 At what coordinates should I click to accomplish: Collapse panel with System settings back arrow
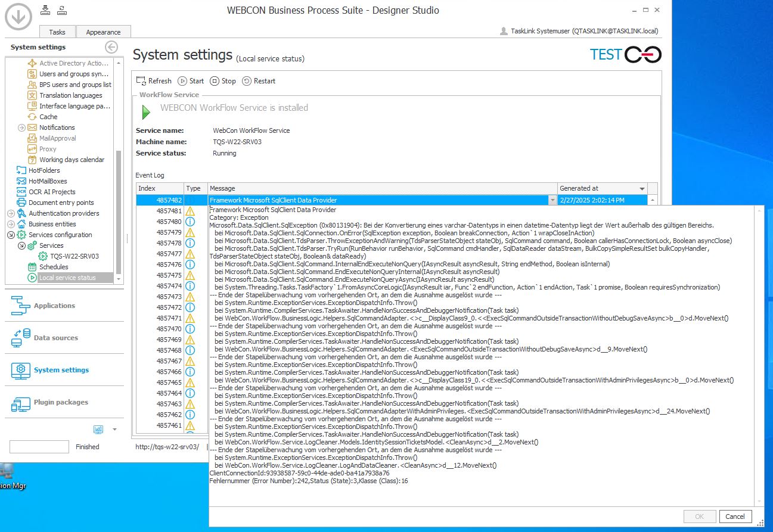tap(111, 47)
